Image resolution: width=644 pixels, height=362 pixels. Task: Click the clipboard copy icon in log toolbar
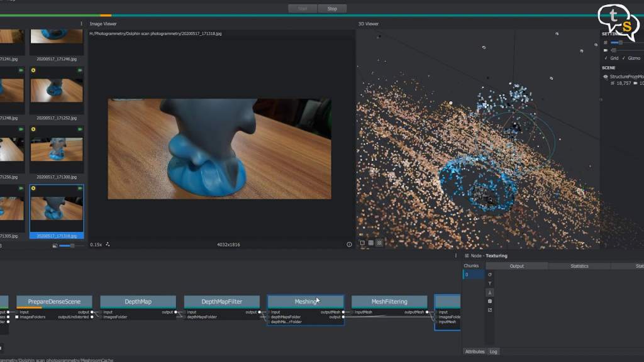click(490, 301)
